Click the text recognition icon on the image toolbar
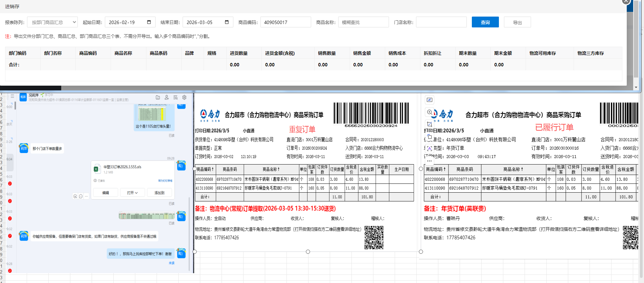Image resolution: width=644 pixels, height=283 pixels. click(x=429, y=149)
